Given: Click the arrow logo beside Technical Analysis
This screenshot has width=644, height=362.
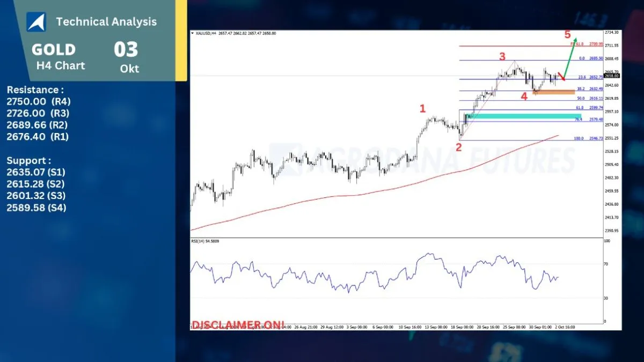Looking at the screenshot, I should point(36,22).
